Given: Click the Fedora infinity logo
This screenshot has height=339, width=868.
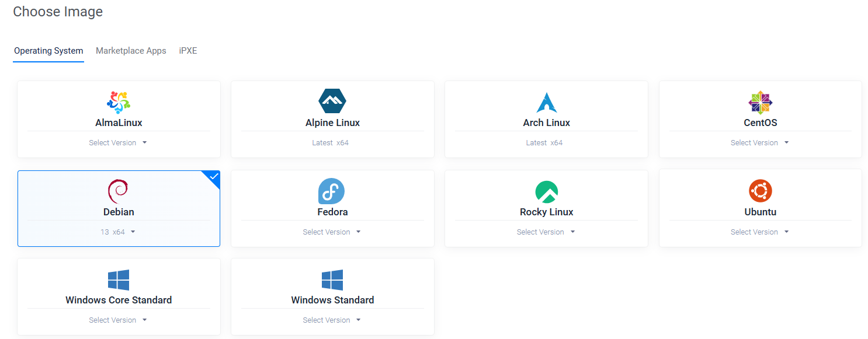Looking at the screenshot, I should point(332,190).
